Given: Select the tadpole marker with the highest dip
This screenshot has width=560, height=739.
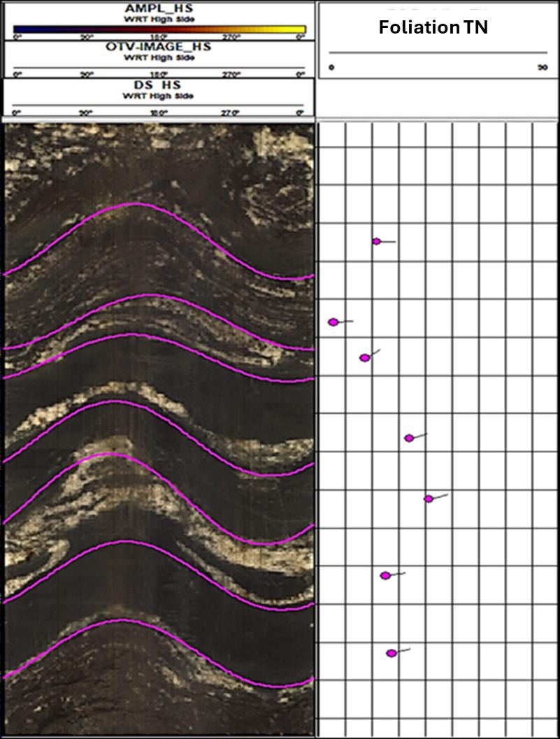Looking at the screenshot, I should click(x=429, y=498).
